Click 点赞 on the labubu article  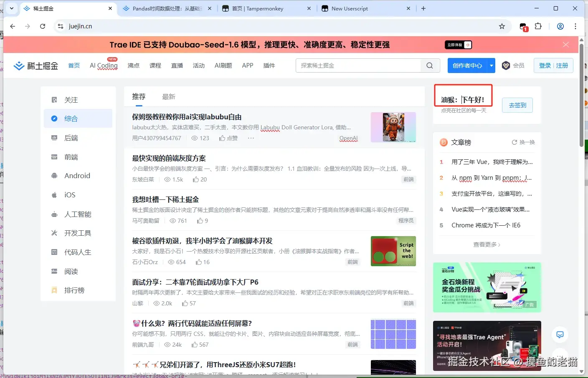click(x=228, y=138)
